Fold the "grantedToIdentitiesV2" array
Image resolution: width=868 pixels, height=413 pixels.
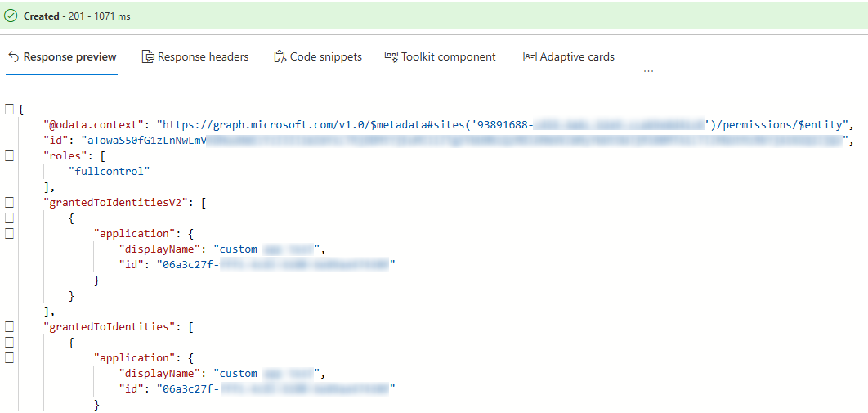click(9, 203)
